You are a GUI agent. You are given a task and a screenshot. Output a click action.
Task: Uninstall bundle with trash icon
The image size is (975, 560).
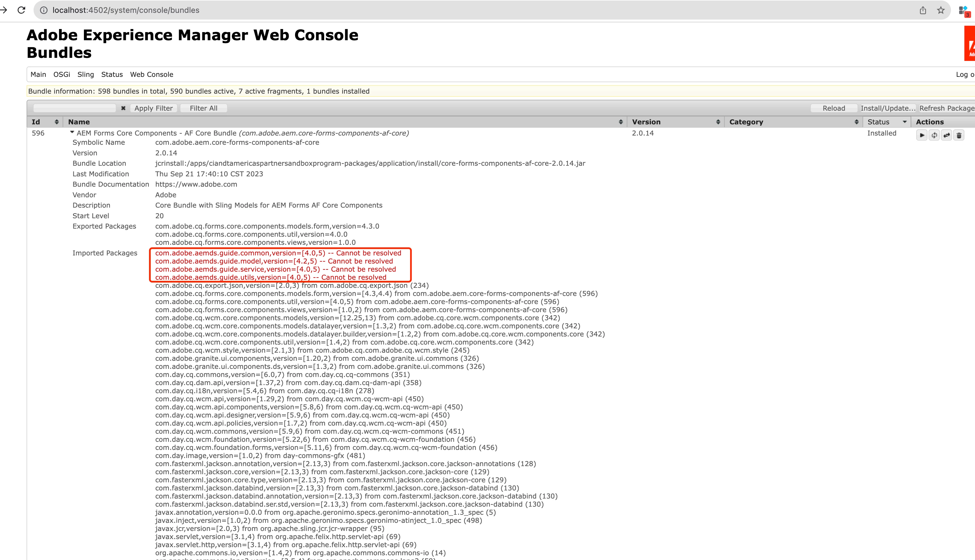pyautogui.click(x=959, y=135)
